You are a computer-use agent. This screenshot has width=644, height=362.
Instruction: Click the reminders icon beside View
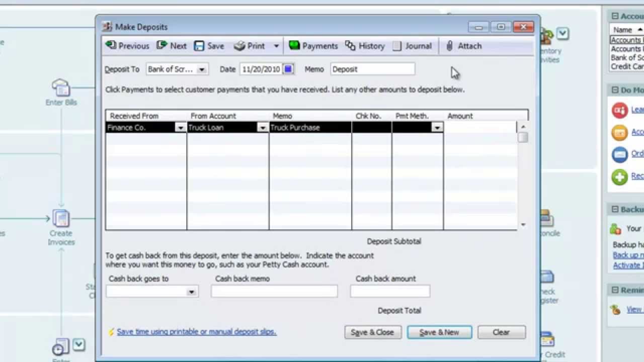[615, 310]
